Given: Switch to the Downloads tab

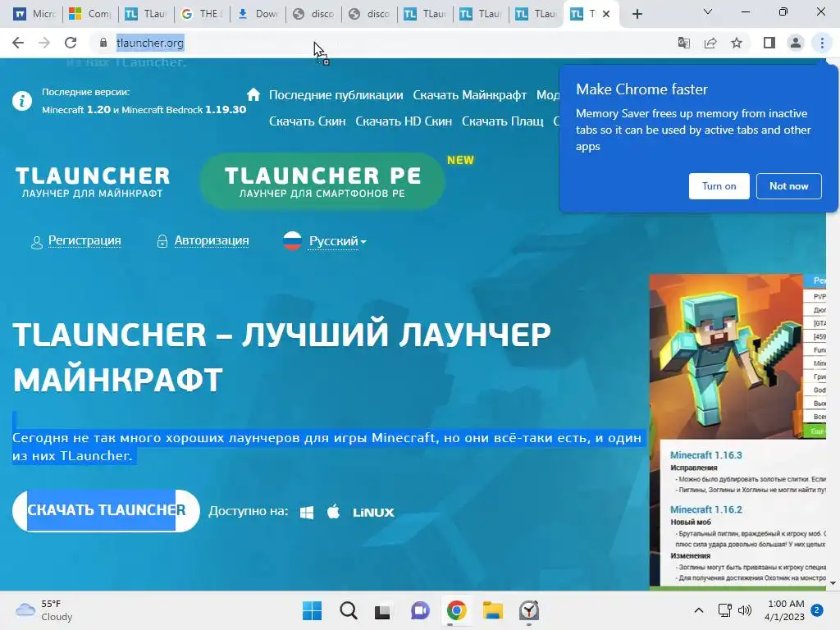Looking at the screenshot, I should 257,14.
